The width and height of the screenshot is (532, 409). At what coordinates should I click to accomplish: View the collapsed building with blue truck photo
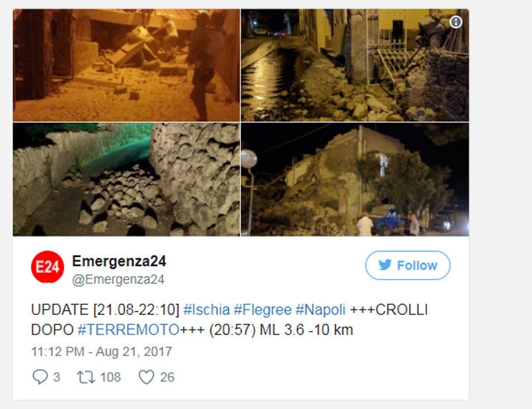[x=355, y=180]
